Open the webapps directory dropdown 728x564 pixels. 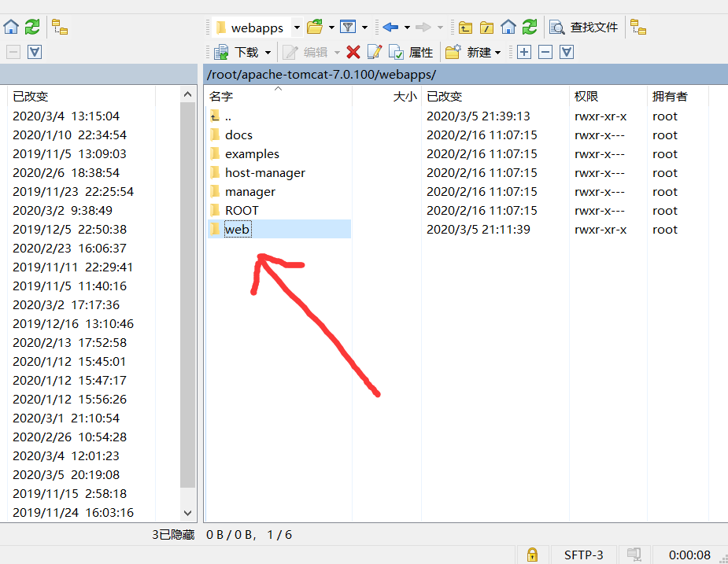pos(297,28)
